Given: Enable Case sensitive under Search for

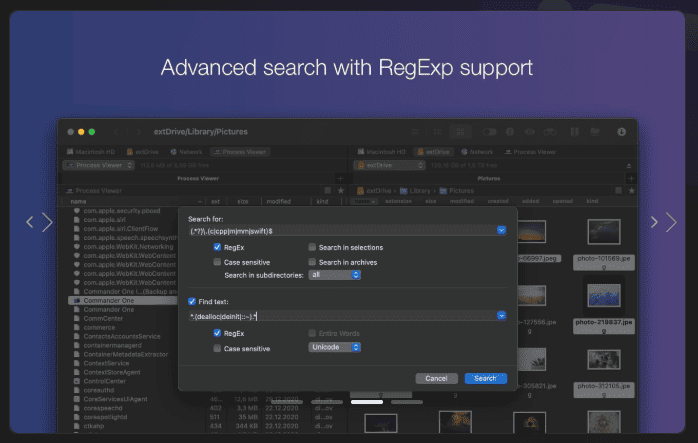Looking at the screenshot, I should coord(217,262).
